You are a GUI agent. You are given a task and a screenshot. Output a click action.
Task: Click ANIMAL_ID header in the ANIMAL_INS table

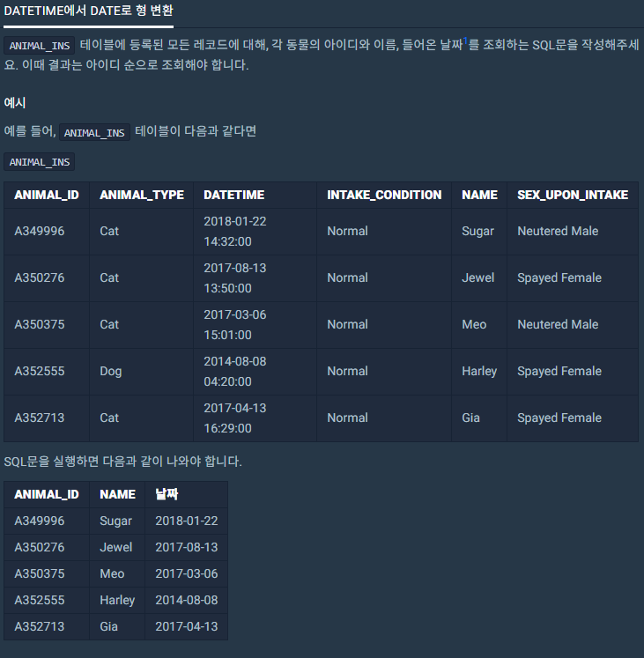tap(47, 196)
